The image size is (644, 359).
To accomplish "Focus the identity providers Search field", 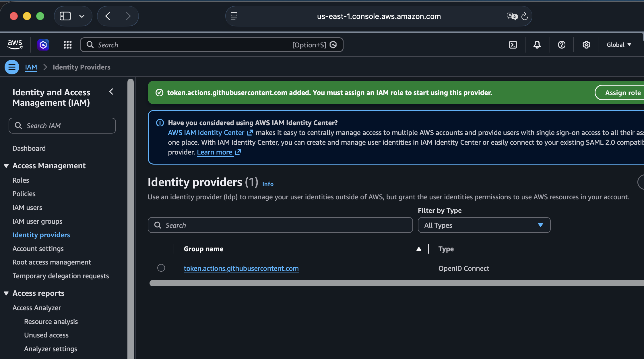I will tap(280, 225).
